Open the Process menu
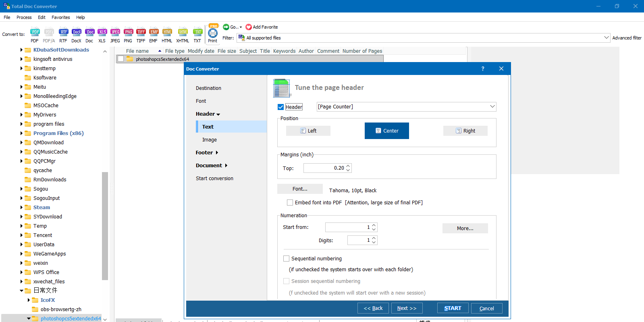This screenshot has width=644, height=322. pos(24,17)
